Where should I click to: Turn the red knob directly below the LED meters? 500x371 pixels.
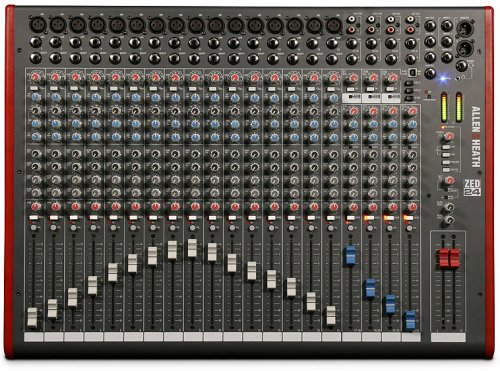coord(450,136)
